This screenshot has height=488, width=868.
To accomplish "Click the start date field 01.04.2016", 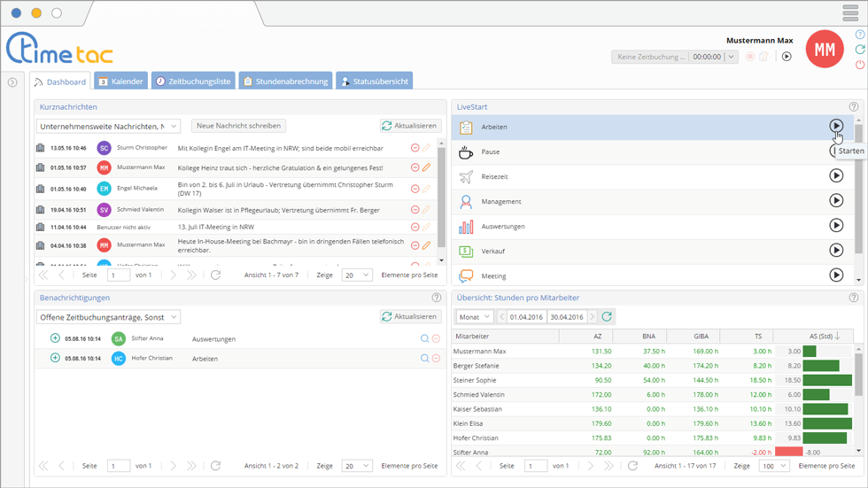I will [x=527, y=316].
